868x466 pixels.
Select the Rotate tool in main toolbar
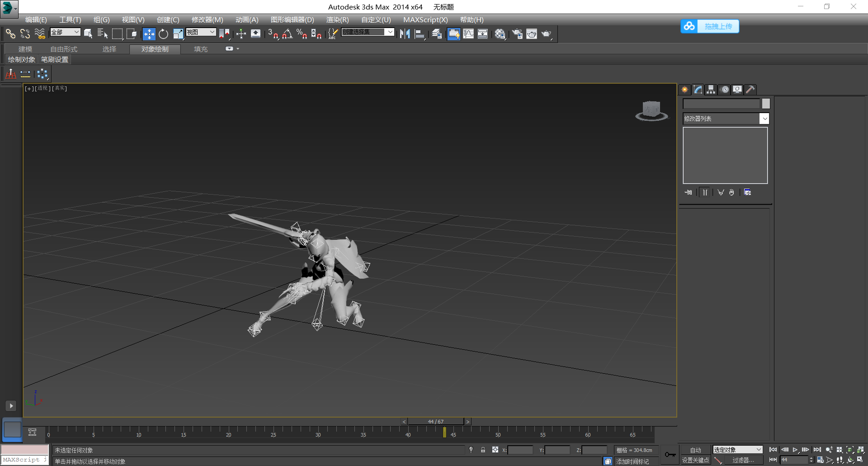pos(163,34)
